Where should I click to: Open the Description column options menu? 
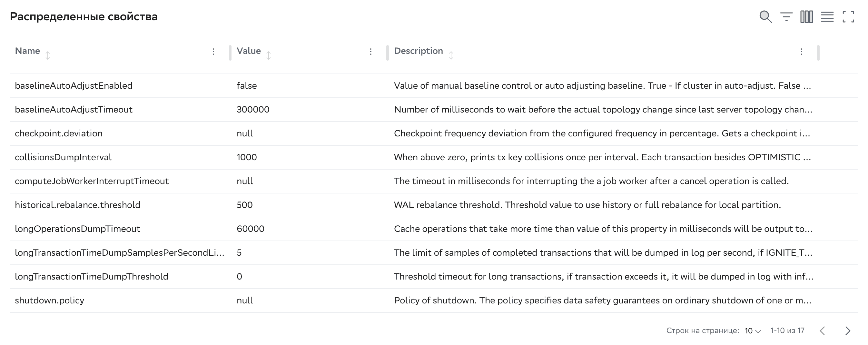[801, 52]
